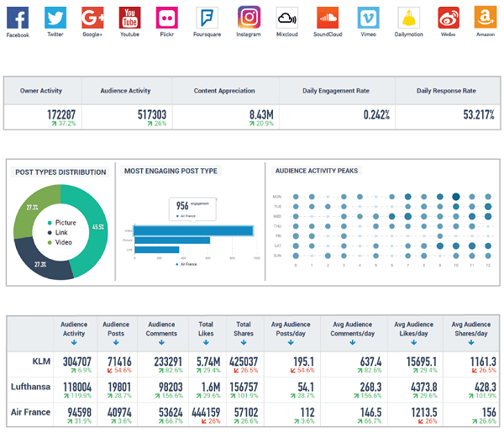Toggle Air France legend under bar chart
504x433 pixels.
click(x=186, y=264)
